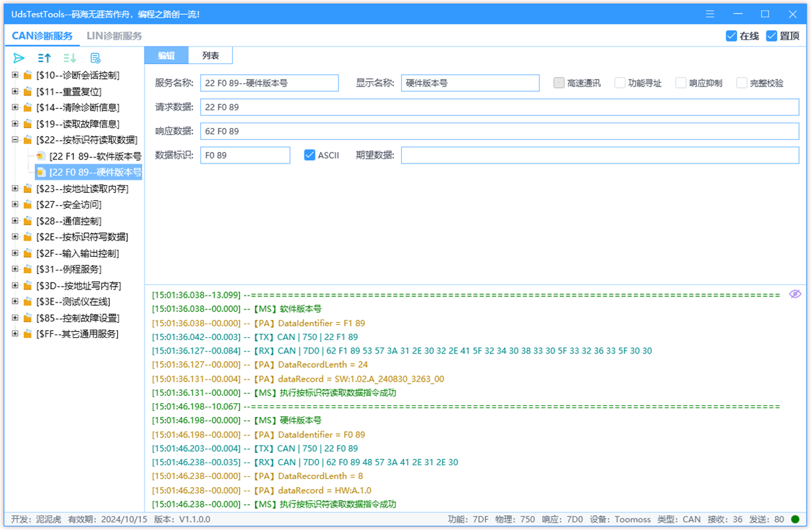This screenshot has width=812, height=530.
Task: Click the folder icon of $27 安全访问
Action: pyautogui.click(x=28, y=204)
